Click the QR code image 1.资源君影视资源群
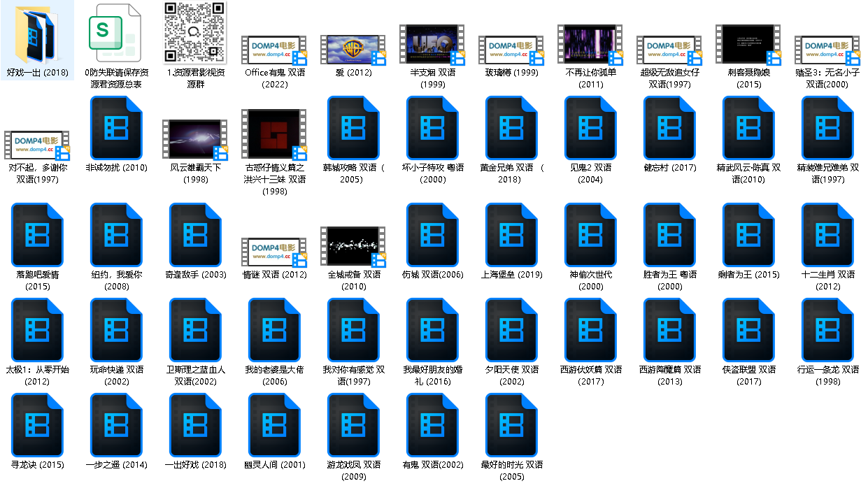 [x=195, y=33]
